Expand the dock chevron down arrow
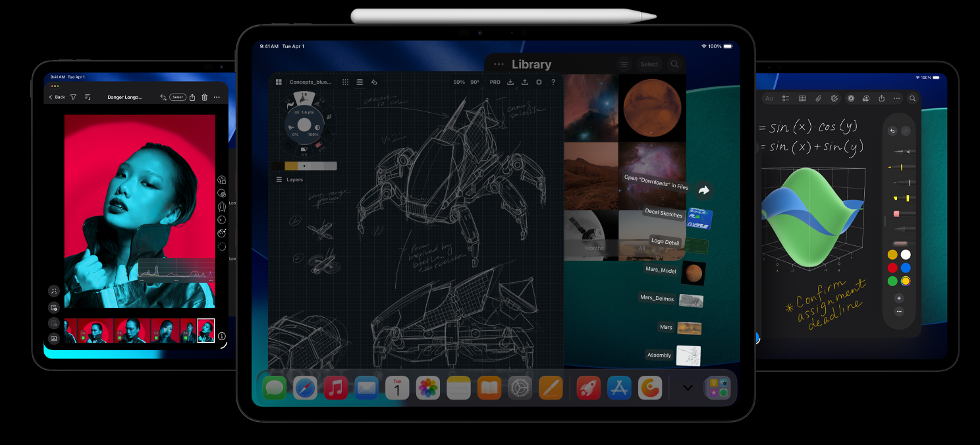980x445 pixels. point(687,388)
